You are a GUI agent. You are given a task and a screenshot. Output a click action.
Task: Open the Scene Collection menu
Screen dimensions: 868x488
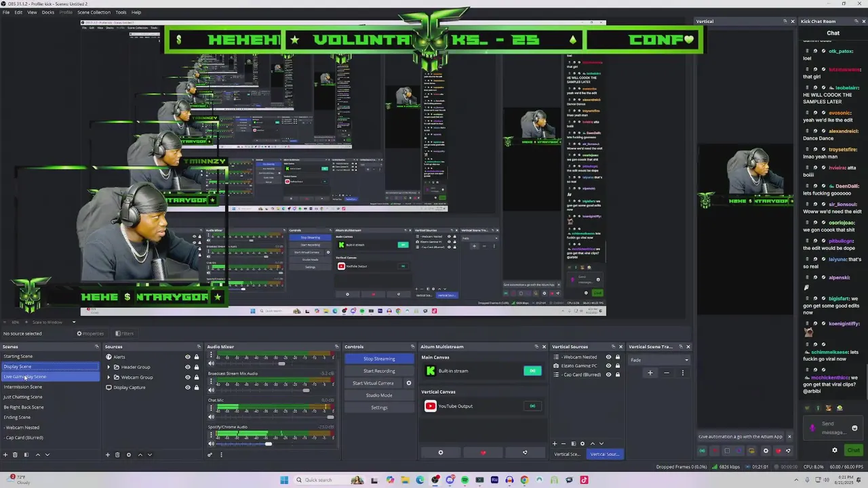[94, 12]
